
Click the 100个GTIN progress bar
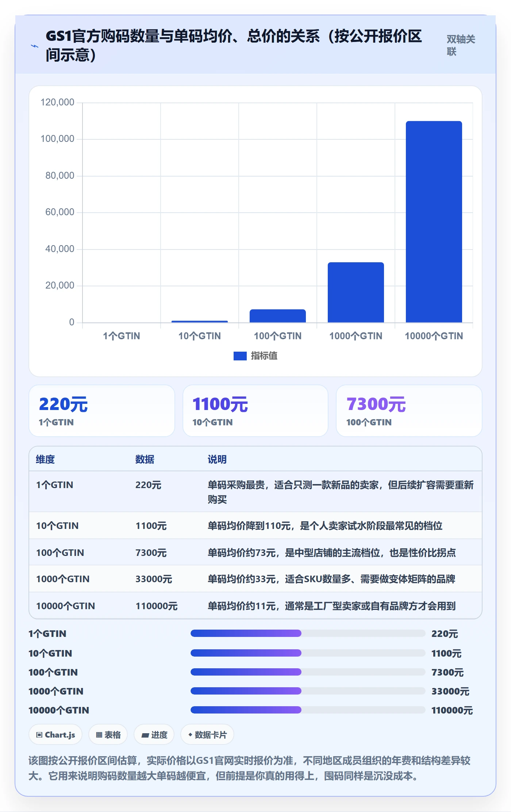coord(308,672)
